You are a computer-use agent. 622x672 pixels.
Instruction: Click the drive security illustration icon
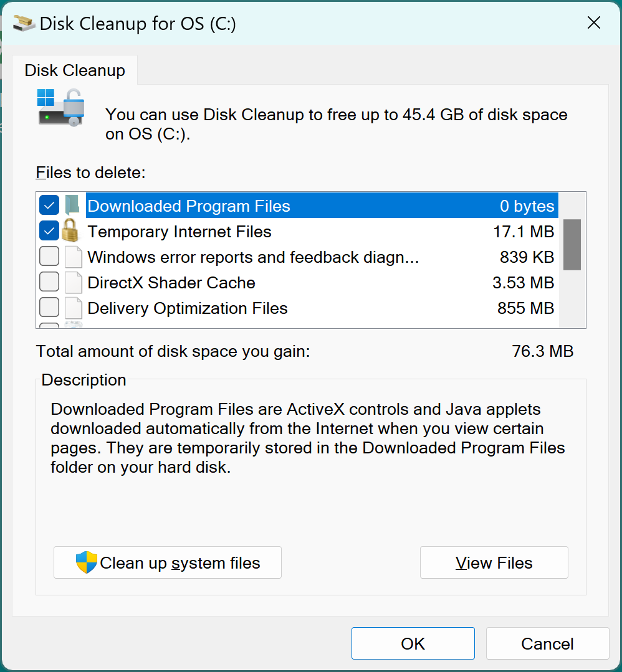(x=59, y=108)
